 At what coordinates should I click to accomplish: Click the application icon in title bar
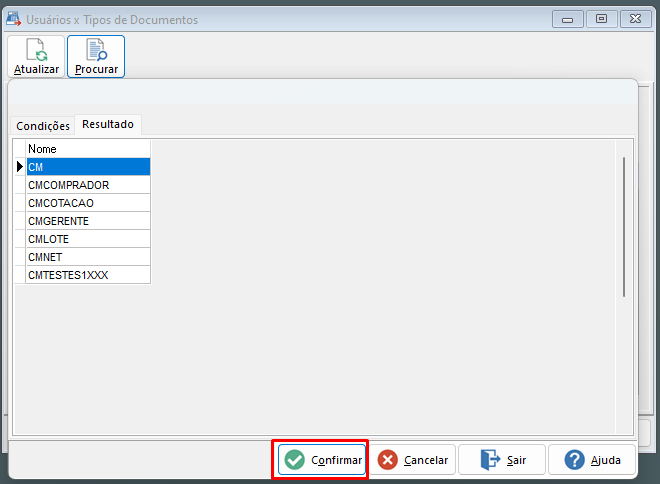(14, 19)
